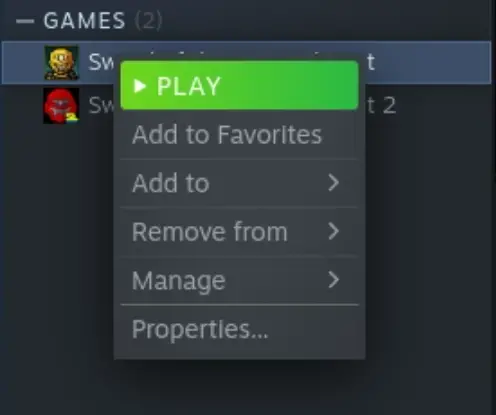Click the trailing "t 2" of second game title
The height and width of the screenshot is (415, 496).
(x=382, y=105)
